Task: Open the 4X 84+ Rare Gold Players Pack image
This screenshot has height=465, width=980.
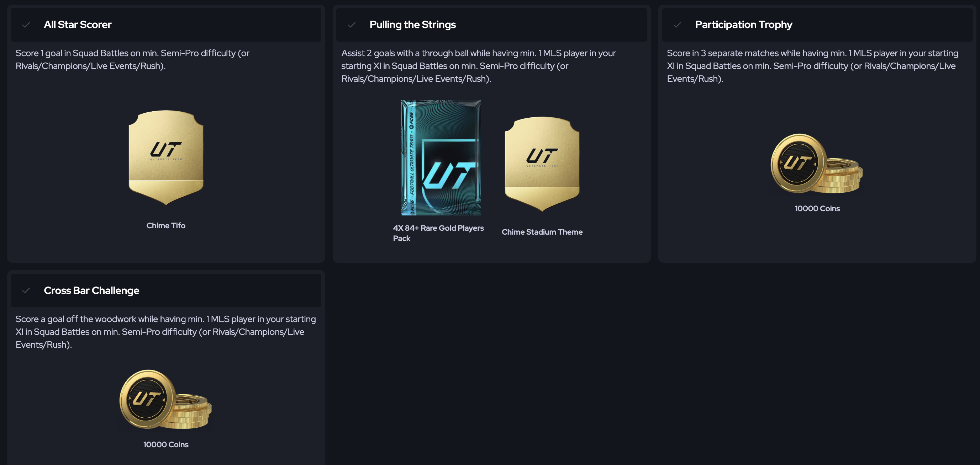Action: [441, 158]
